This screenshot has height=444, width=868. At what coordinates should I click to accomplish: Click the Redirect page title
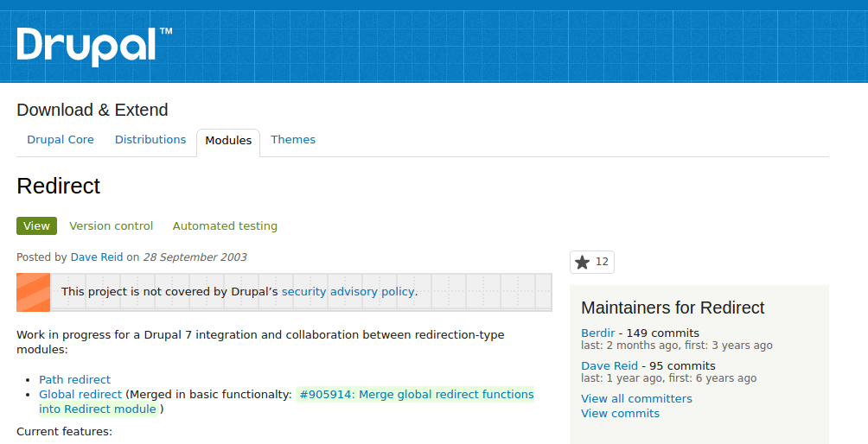tap(58, 187)
